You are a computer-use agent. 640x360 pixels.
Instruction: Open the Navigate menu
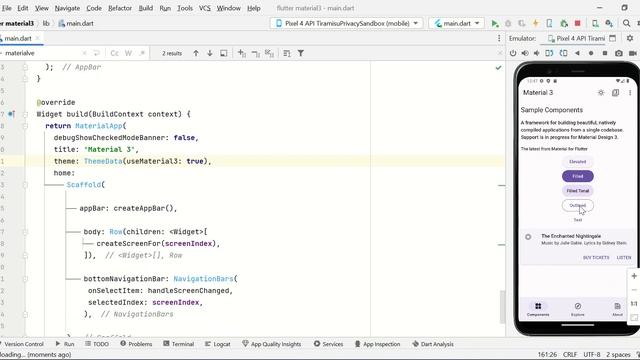point(67,8)
